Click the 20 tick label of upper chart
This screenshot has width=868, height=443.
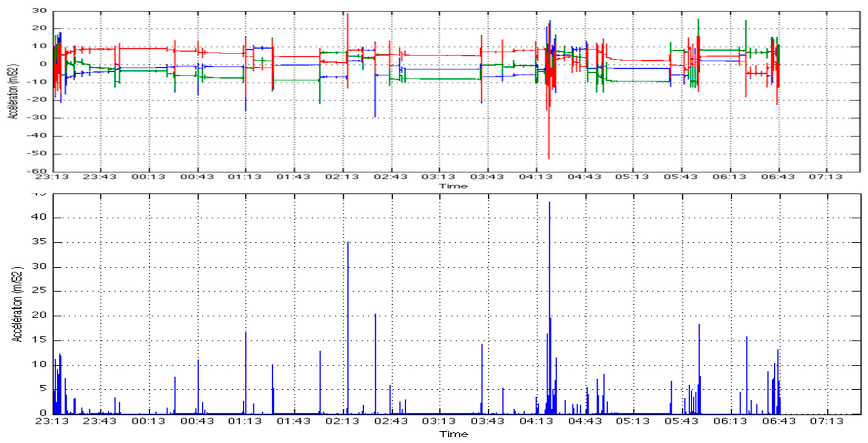[39, 28]
